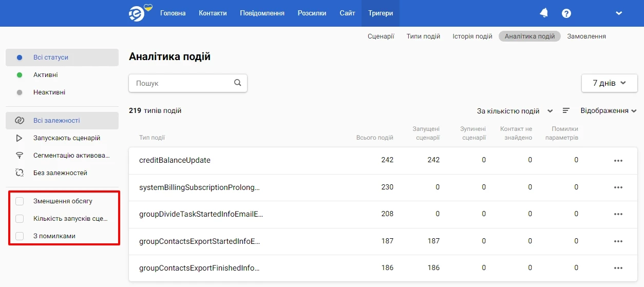The width and height of the screenshot is (644, 287).
Task: Enable the Зменшення обсягу checkbox
Action: click(x=20, y=201)
